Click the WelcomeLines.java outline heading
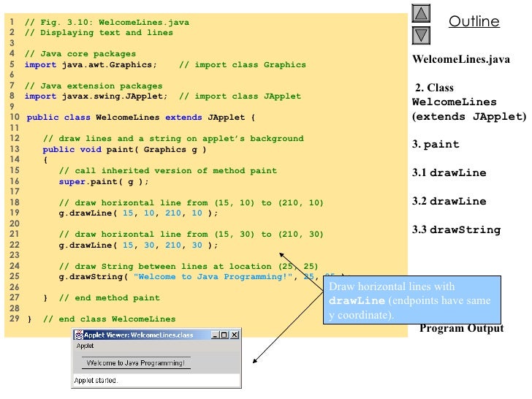The image size is (532, 399). click(x=461, y=59)
